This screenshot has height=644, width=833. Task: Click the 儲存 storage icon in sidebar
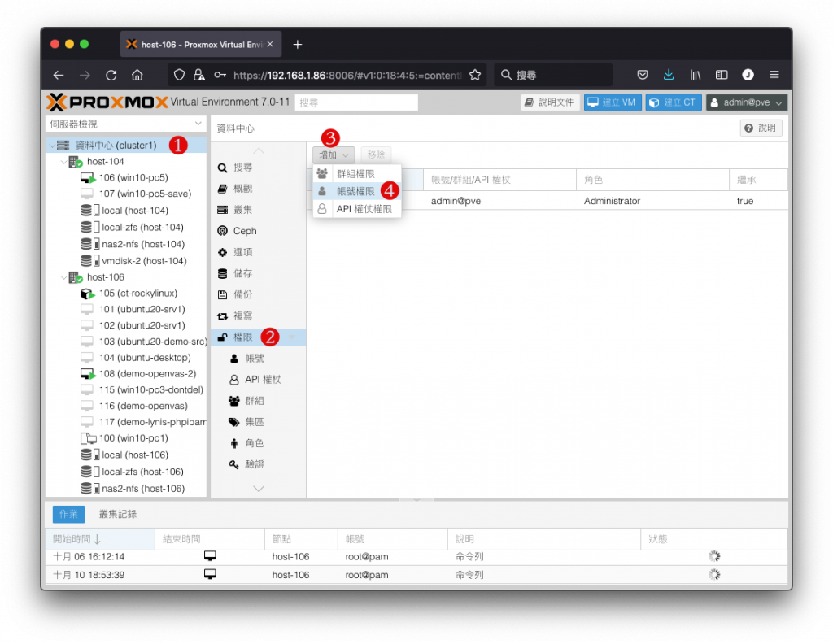tap(222, 273)
